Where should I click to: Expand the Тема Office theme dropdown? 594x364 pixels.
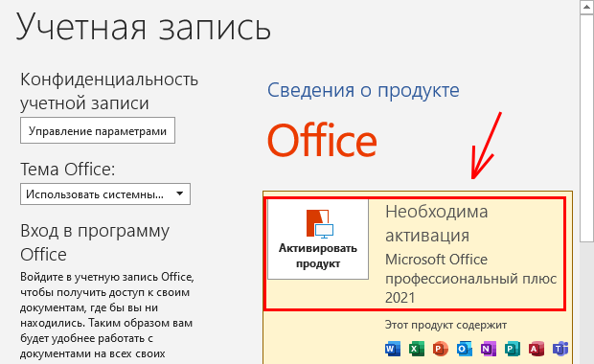[105, 194]
